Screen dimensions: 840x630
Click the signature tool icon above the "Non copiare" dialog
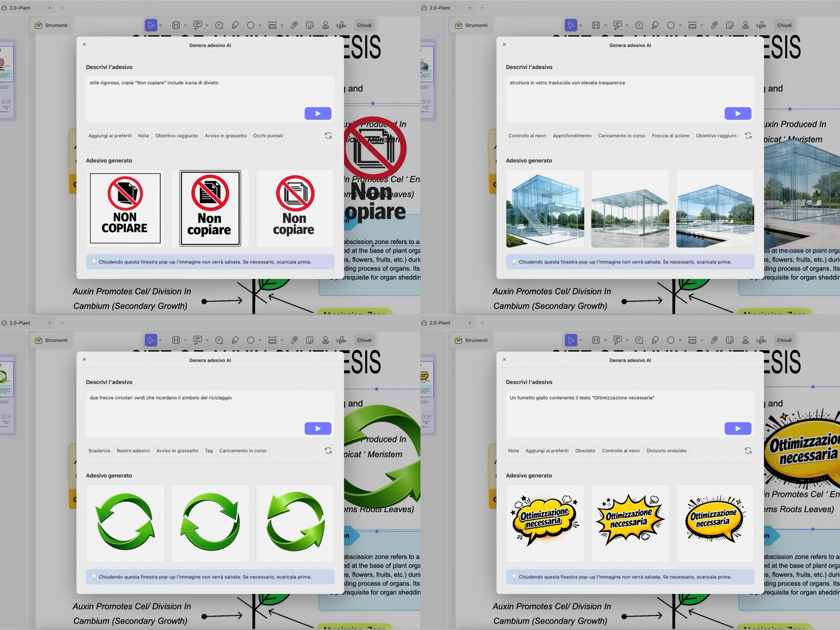tap(341, 25)
